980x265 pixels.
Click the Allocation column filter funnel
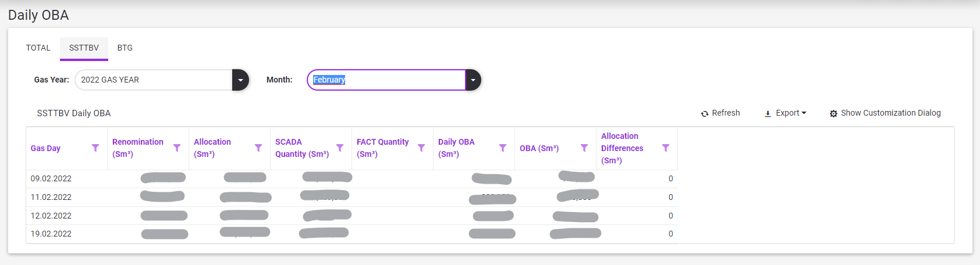(x=258, y=148)
